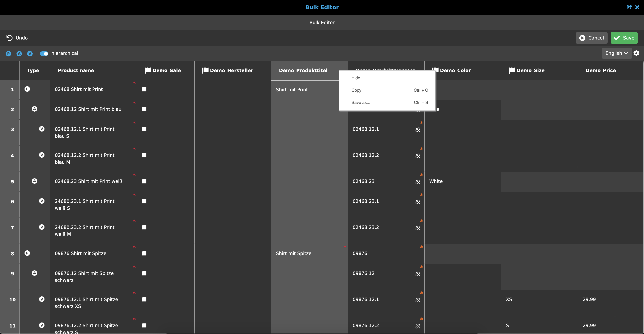The height and width of the screenshot is (334, 644).
Task: Click pop-out window icon in title bar
Action: 629,7
